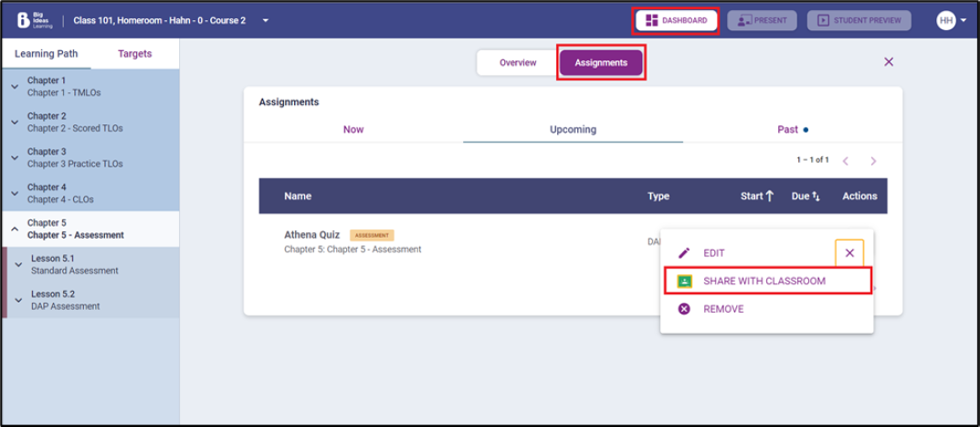Select Lesson 5.1 Standard Assessment
The image size is (980, 427).
point(92,264)
